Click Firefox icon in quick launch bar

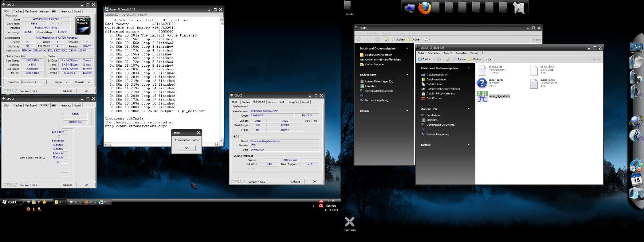click(x=29, y=209)
